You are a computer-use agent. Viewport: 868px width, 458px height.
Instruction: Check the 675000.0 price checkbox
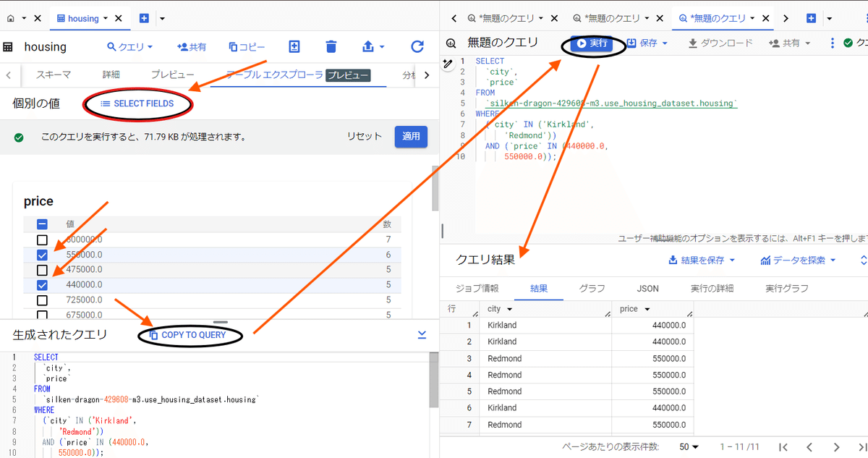point(42,315)
